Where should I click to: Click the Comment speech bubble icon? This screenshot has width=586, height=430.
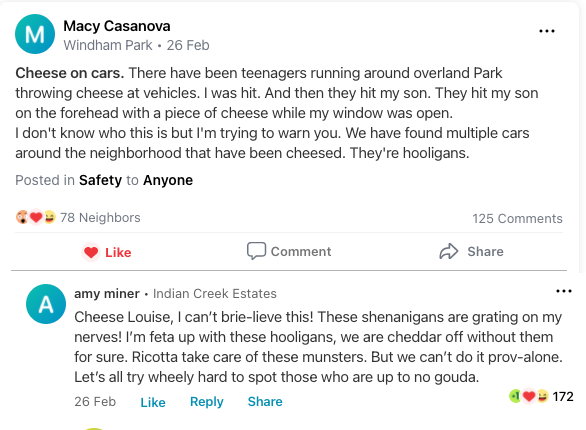click(x=256, y=251)
